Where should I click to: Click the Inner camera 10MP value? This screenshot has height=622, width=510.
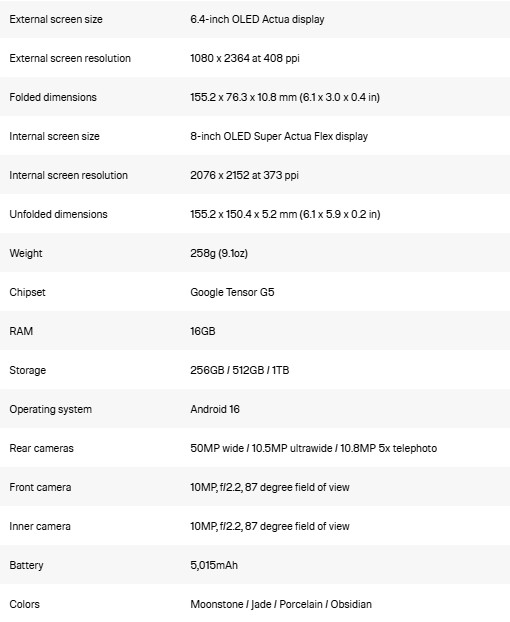(270, 526)
